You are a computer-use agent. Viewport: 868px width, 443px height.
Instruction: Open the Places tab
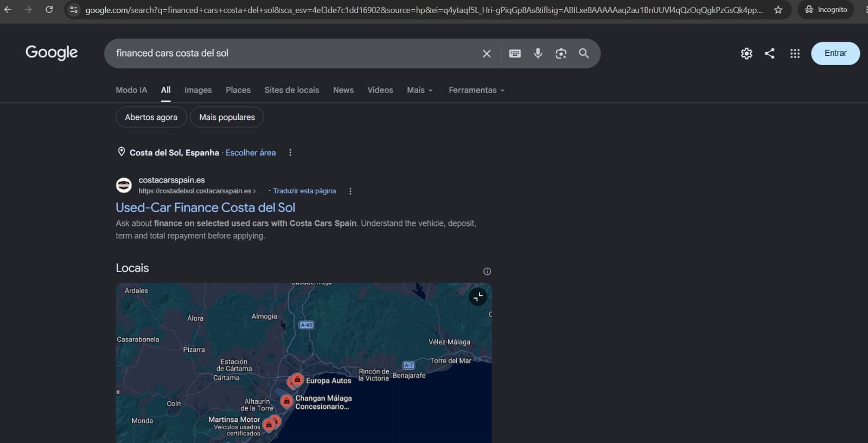tap(238, 90)
